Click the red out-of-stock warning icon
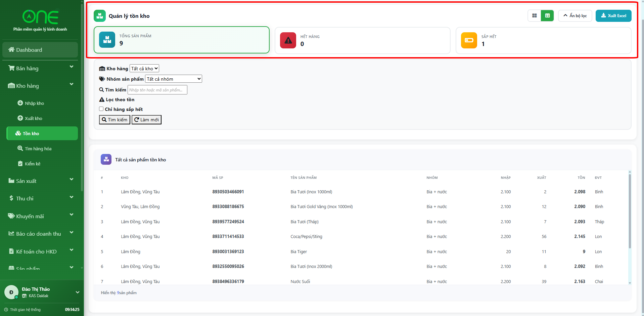 [x=288, y=40]
